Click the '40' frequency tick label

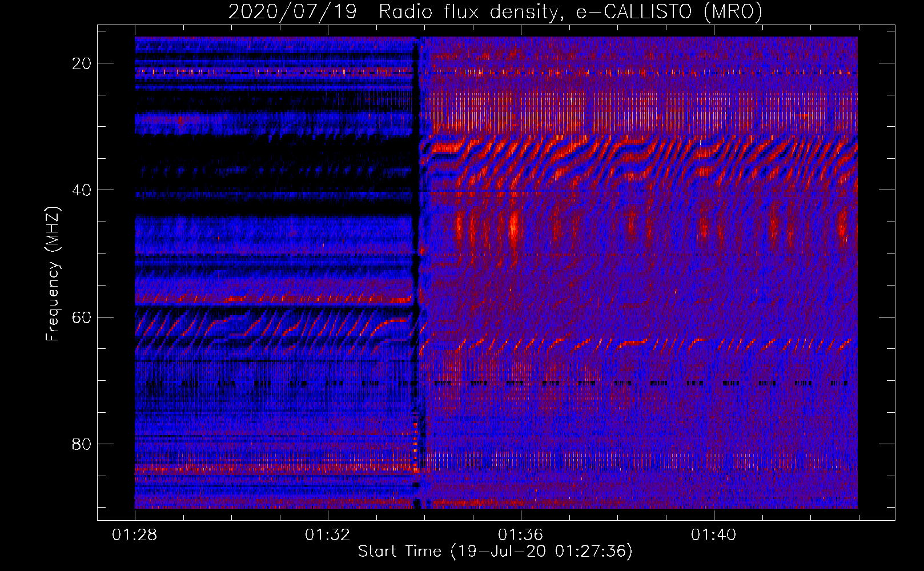[82, 190]
